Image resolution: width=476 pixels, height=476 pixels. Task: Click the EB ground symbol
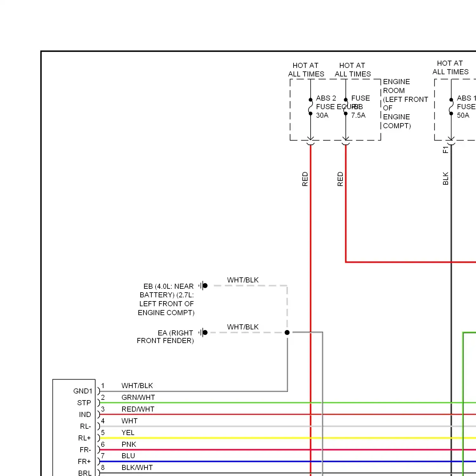tap(203, 286)
